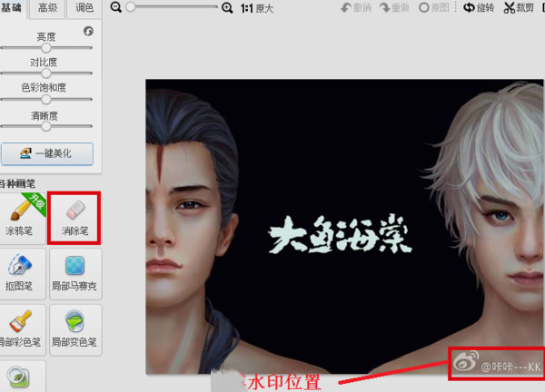Viewport: 545px width, 392px height.
Task: Show the 原图 original image
Action: (x=434, y=7)
